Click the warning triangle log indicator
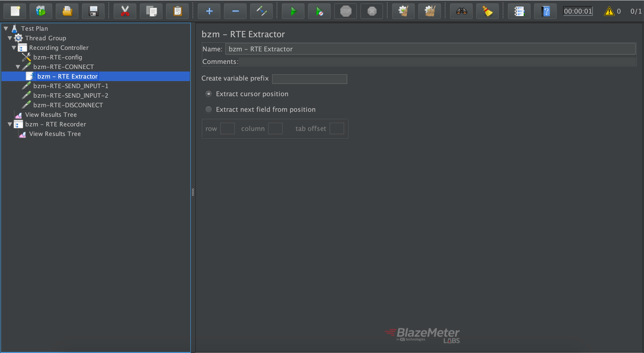644x353 pixels. [x=609, y=11]
